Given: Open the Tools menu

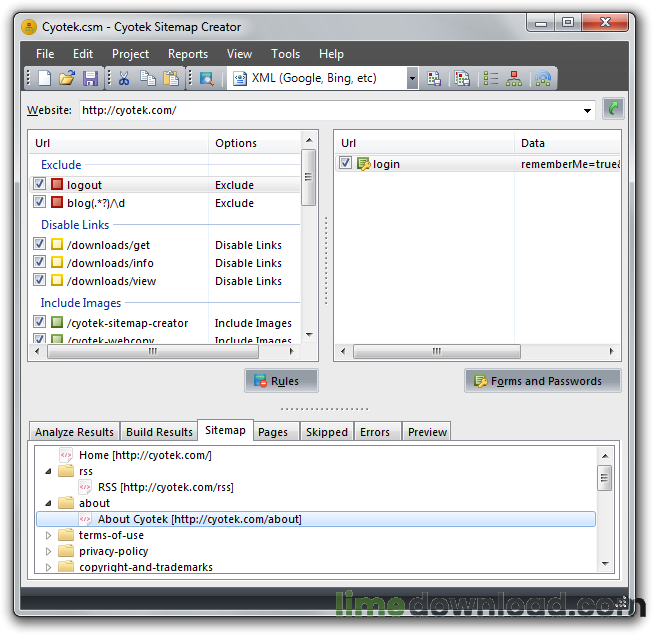Looking at the screenshot, I should (x=285, y=54).
